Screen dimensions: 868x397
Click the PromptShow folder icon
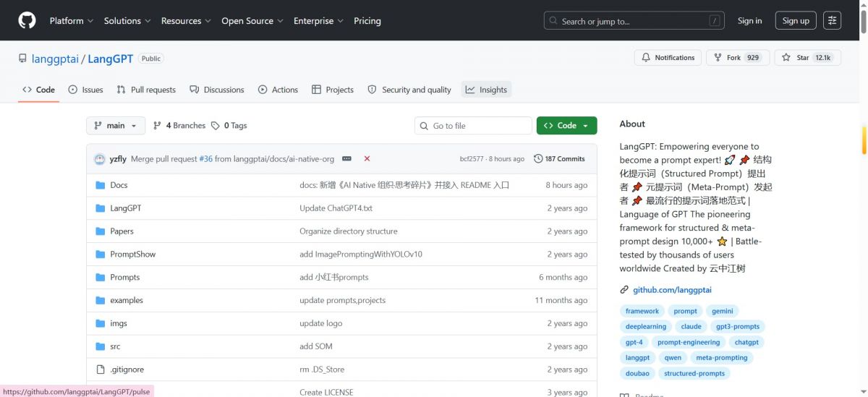point(101,255)
